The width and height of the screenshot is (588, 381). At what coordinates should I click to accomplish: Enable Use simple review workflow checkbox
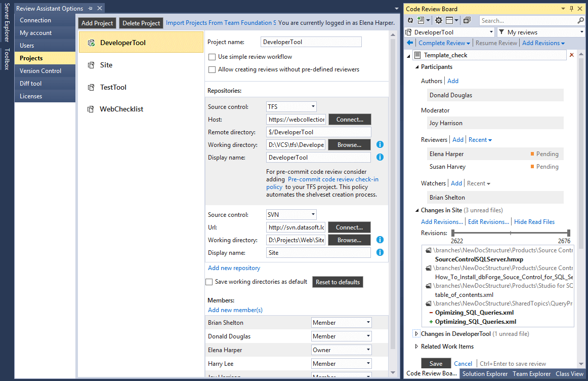coord(213,57)
